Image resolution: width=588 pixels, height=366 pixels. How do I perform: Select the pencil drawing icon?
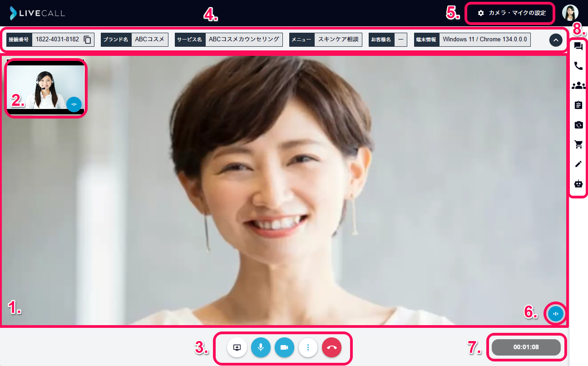(x=578, y=164)
